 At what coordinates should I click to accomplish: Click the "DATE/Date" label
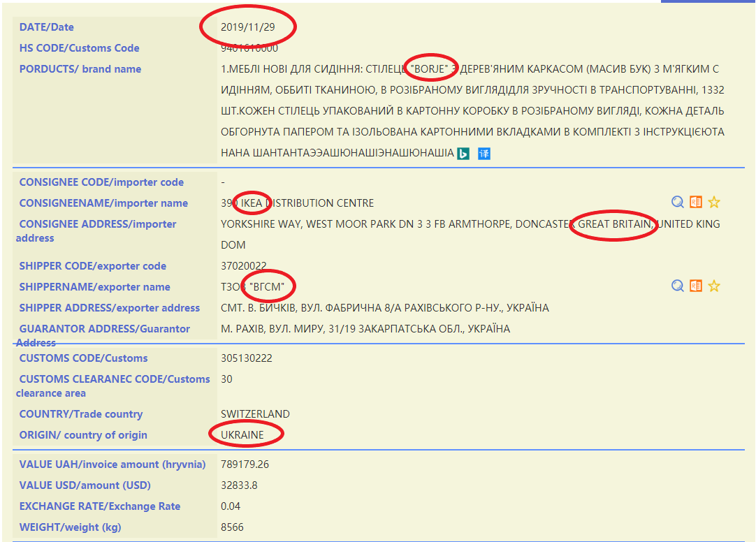[46, 27]
